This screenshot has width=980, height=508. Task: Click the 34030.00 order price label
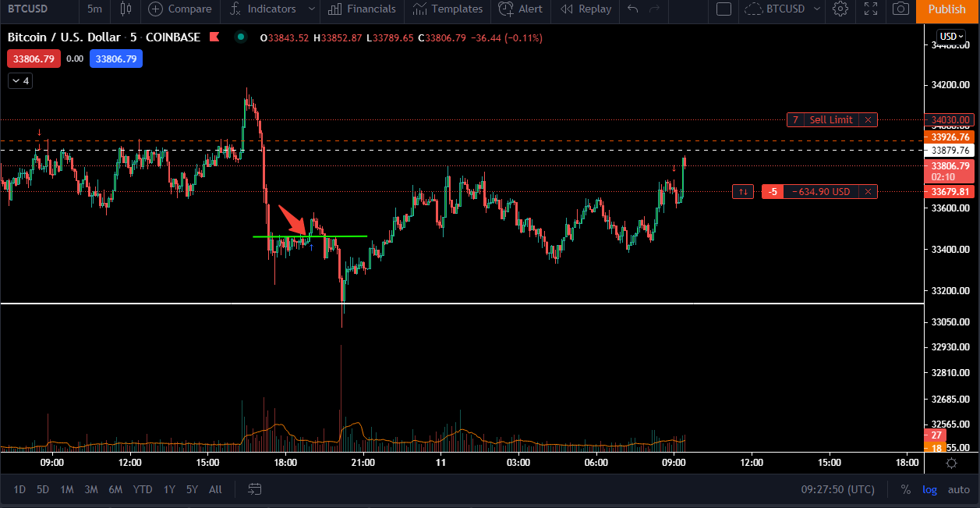tap(951, 119)
